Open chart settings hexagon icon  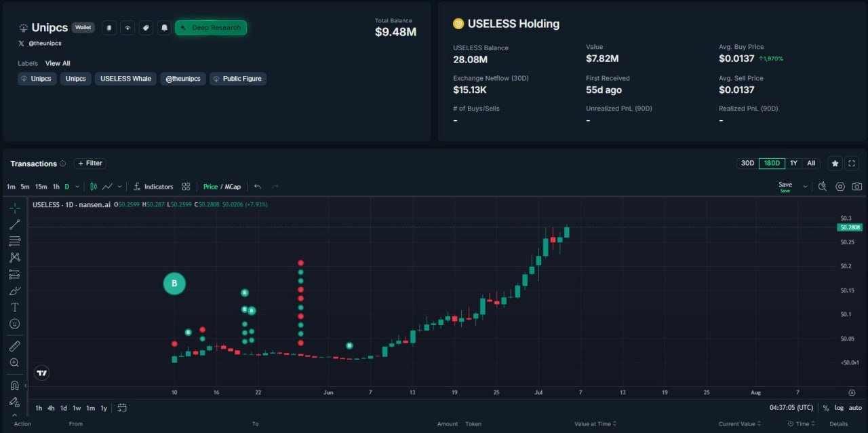tap(840, 187)
